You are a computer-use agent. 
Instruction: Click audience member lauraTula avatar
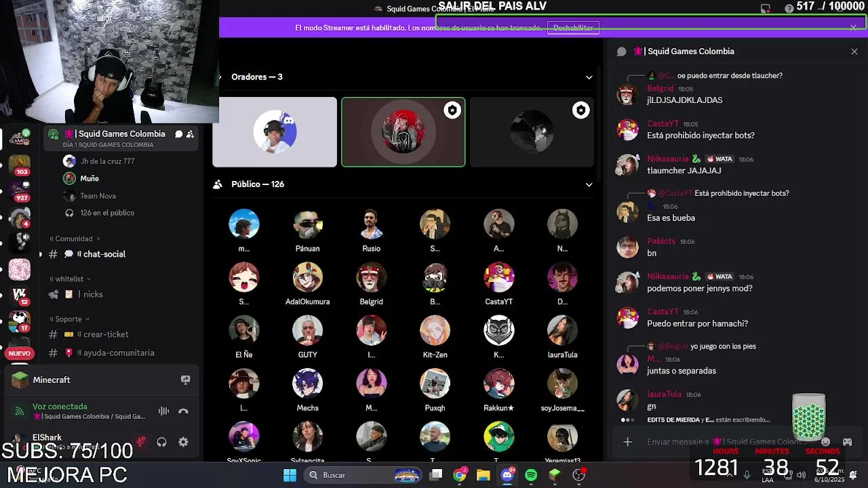tap(562, 330)
